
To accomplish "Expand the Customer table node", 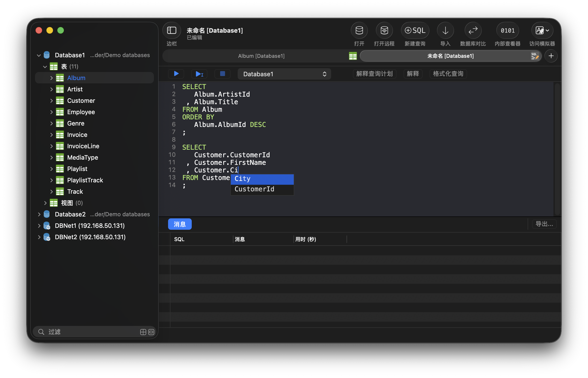I will [x=51, y=101].
